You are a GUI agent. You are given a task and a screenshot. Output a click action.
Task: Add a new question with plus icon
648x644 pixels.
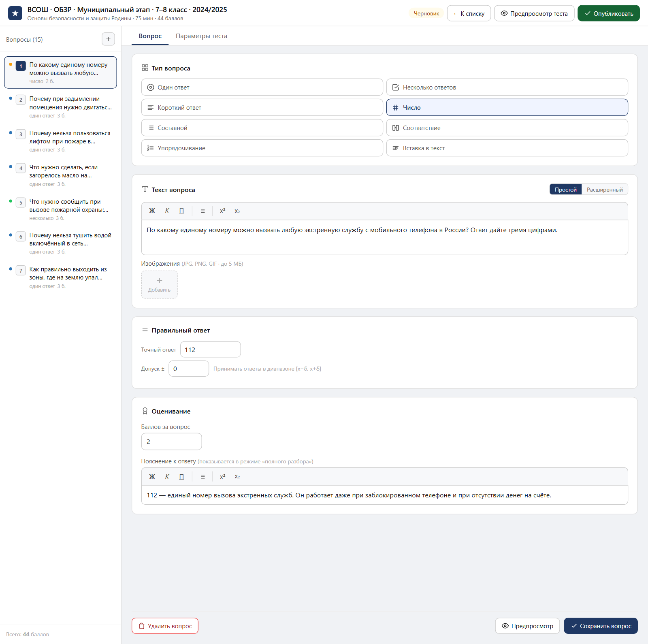[x=108, y=39]
